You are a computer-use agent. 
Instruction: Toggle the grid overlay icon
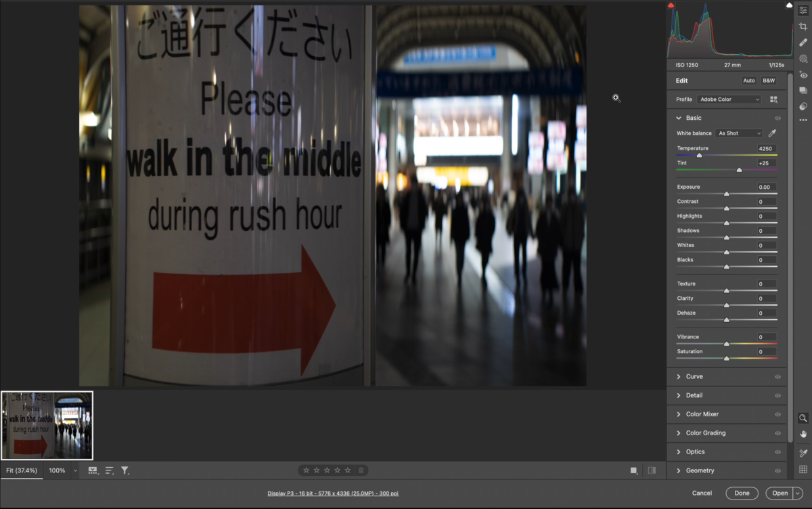click(x=803, y=470)
